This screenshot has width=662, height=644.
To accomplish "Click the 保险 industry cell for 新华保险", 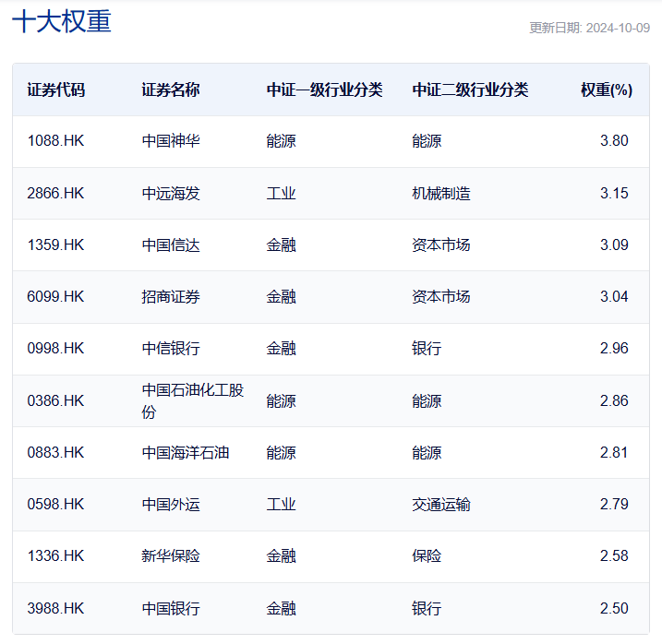I will [427, 555].
